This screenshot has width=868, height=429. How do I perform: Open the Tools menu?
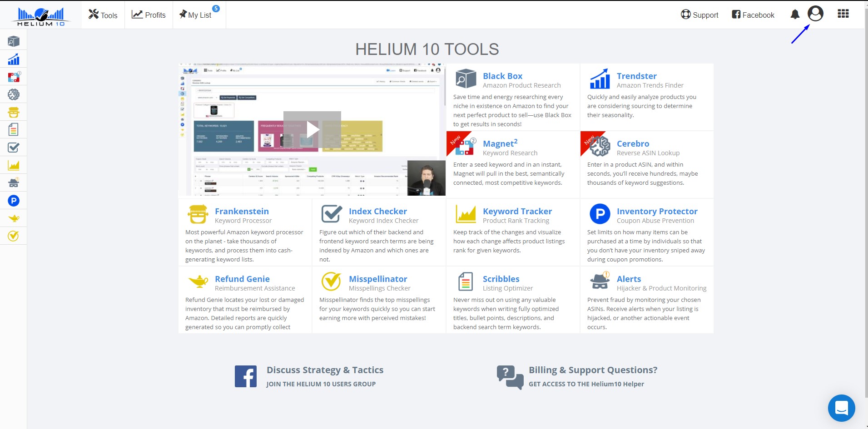[103, 15]
